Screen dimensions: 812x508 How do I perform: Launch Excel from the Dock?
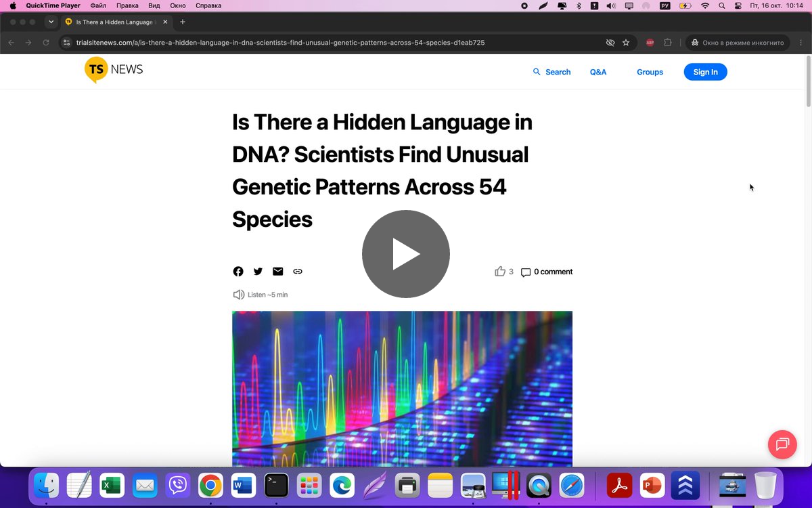[x=112, y=486]
